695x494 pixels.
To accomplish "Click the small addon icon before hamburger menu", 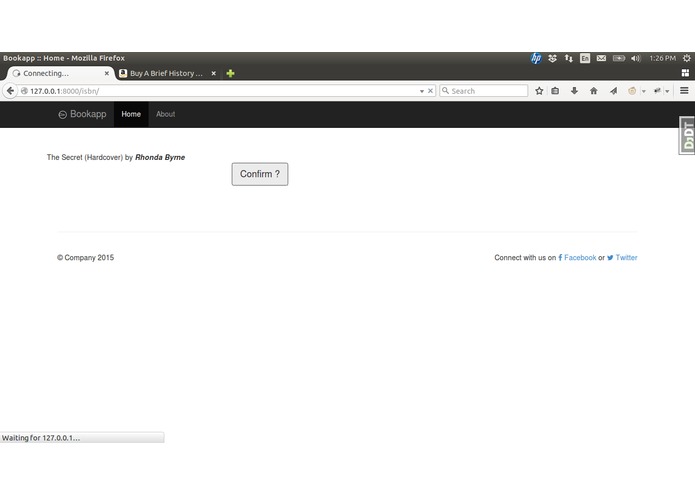I will [657, 91].
